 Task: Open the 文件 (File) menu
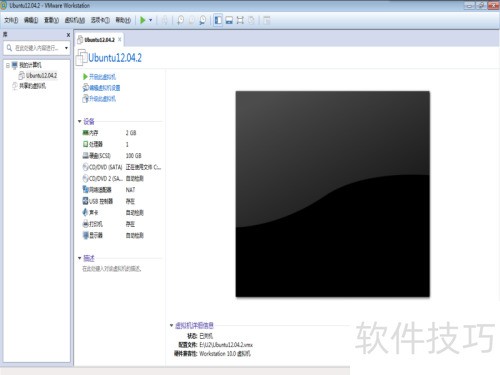[11, 20]
